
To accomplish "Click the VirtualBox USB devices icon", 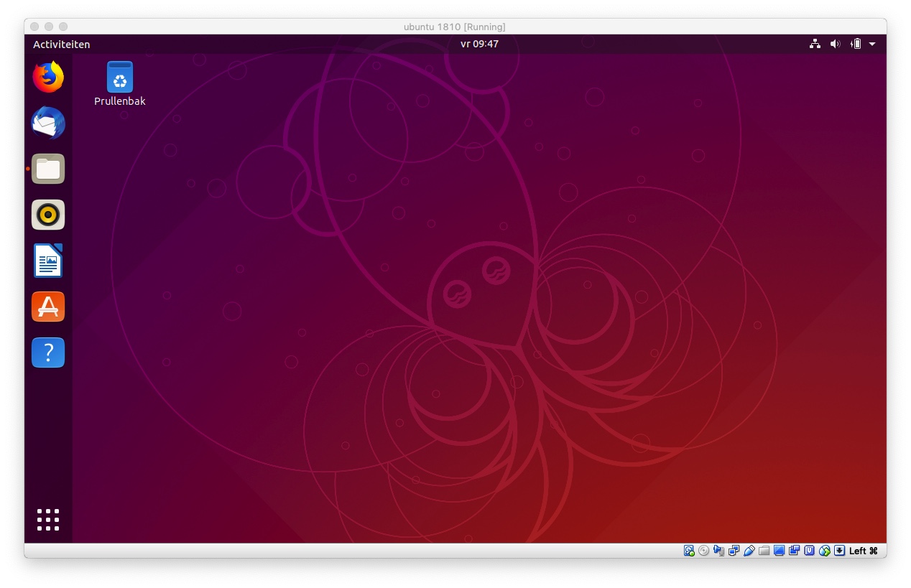I will [x=749, y=551].
